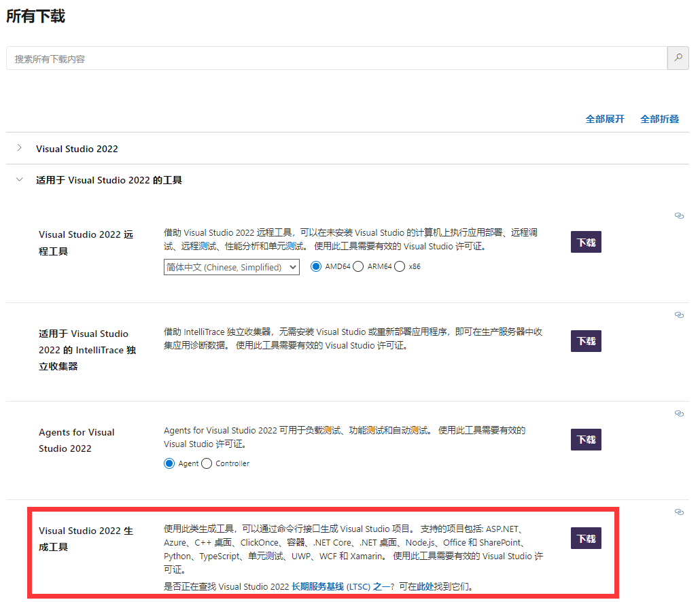Click the IntelliTrace 独立收集器 title text
Screen dimensions: 700x602
pos(87,350)
